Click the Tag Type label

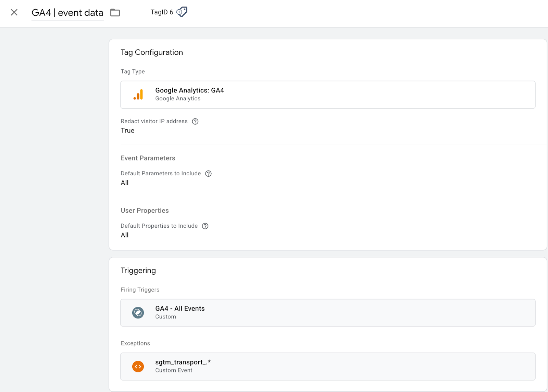click(x=133, y=72)
